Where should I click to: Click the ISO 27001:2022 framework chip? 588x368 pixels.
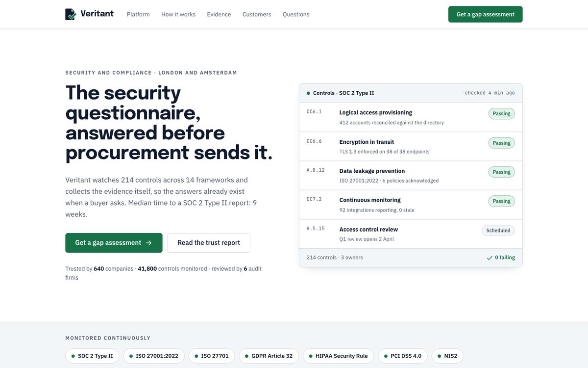tap(154, 356)
